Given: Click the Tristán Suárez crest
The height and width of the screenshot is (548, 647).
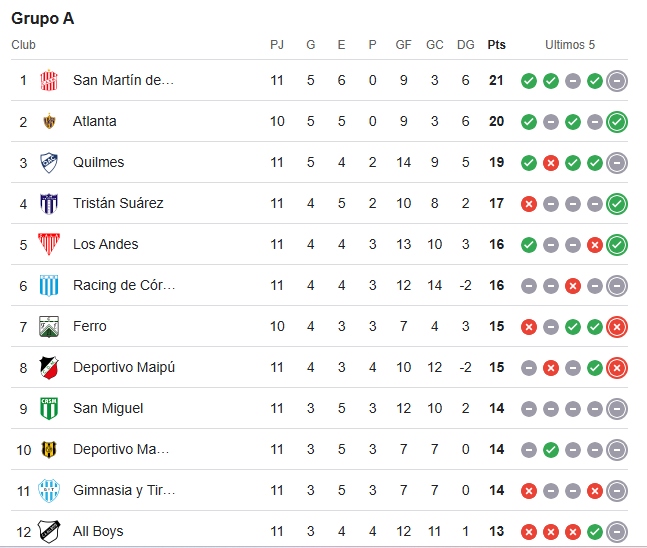Looking at the screenshot, I should [x=49, y=203].
